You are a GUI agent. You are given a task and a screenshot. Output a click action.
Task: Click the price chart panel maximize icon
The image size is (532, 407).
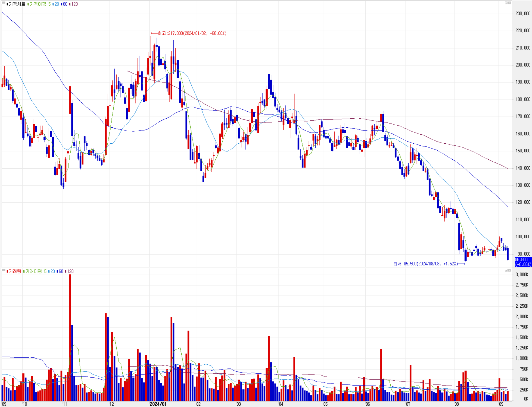(506, 3)
